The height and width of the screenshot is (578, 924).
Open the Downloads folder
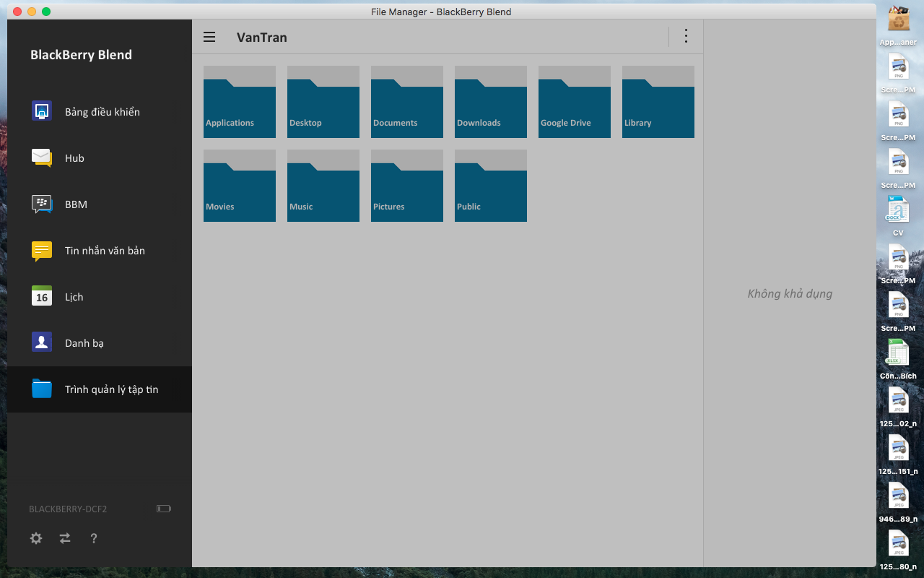pos(491,102)
